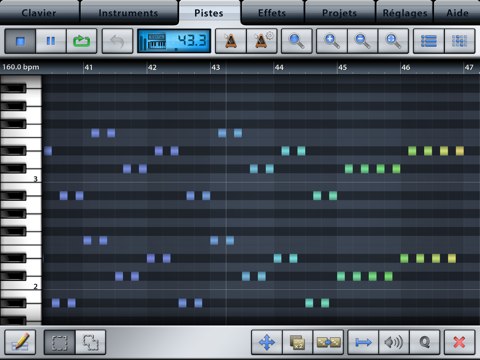Click the duplicate x2 notes icon
This screenshot has width=480, height=360.
298,342
